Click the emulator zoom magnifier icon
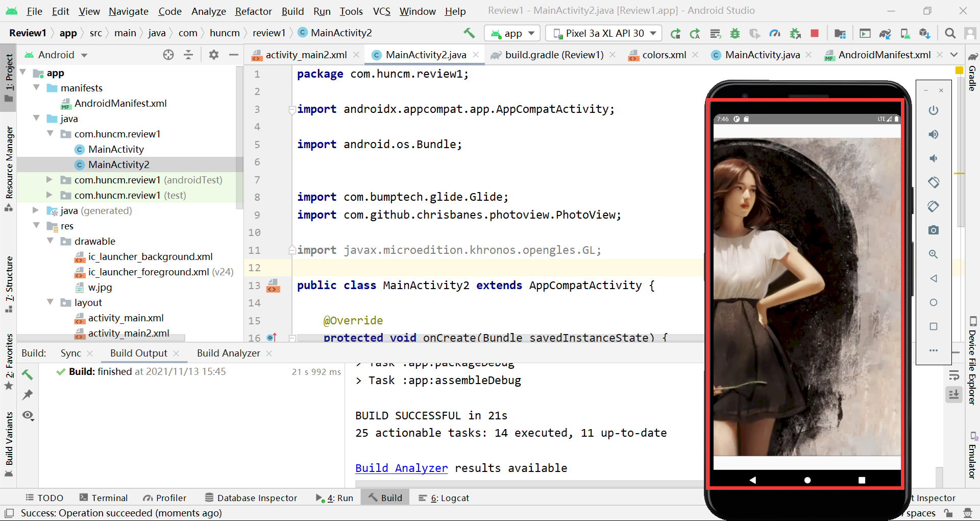The width and height of the screenshot is (980, 521). tap(934, 254)
